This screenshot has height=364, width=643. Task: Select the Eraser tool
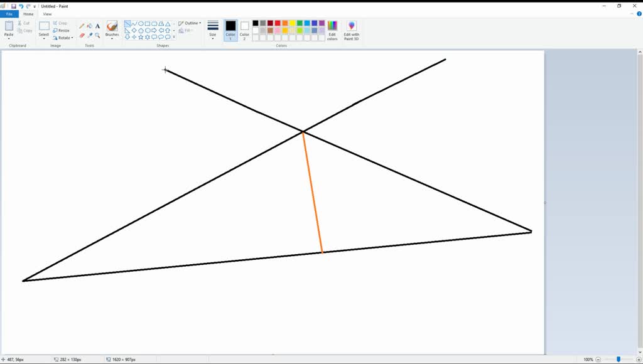[x=82, y=36]
